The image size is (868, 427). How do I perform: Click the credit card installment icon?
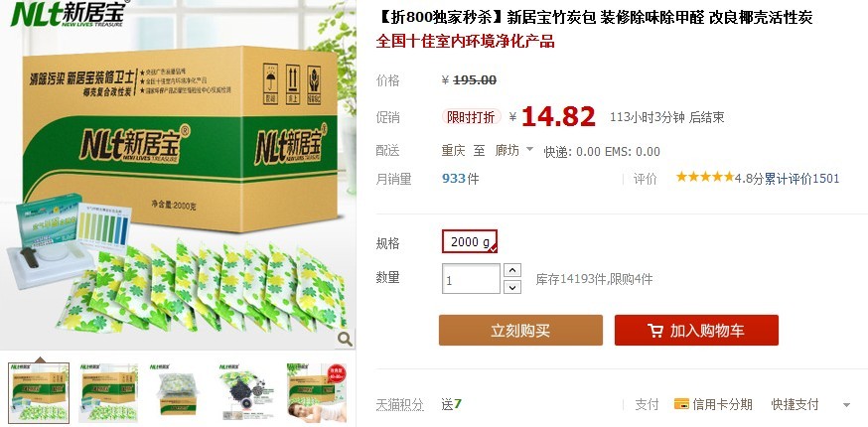(x=681, y=404)
